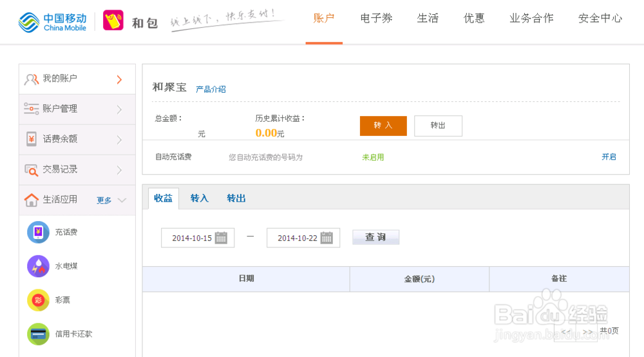This screenshot has height=357, width=644.
Task: Open the 安全中心 navigation item
Action: [600, 18]
